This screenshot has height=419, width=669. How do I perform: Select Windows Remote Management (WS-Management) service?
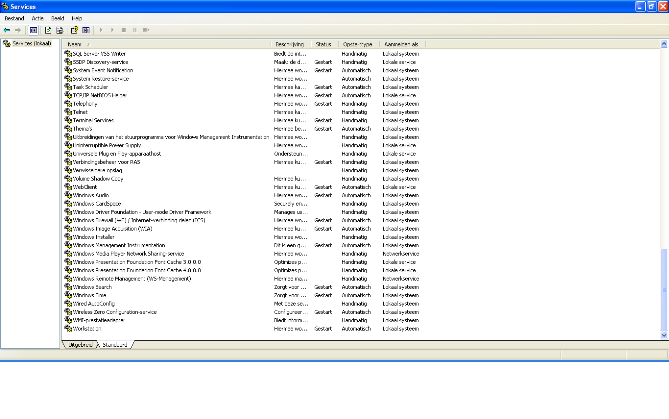pyautogui.click(x=132, y=279)
